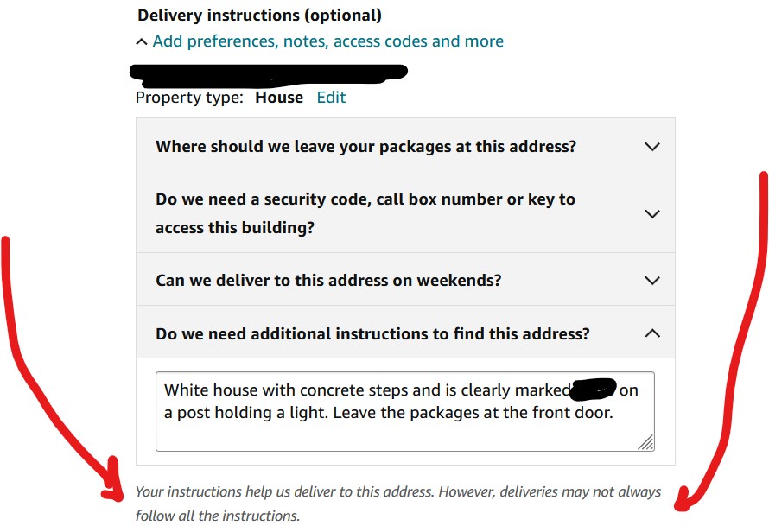Click "Edit" next to Property type
Screen dimensions: 769x532
pos(331,98)
